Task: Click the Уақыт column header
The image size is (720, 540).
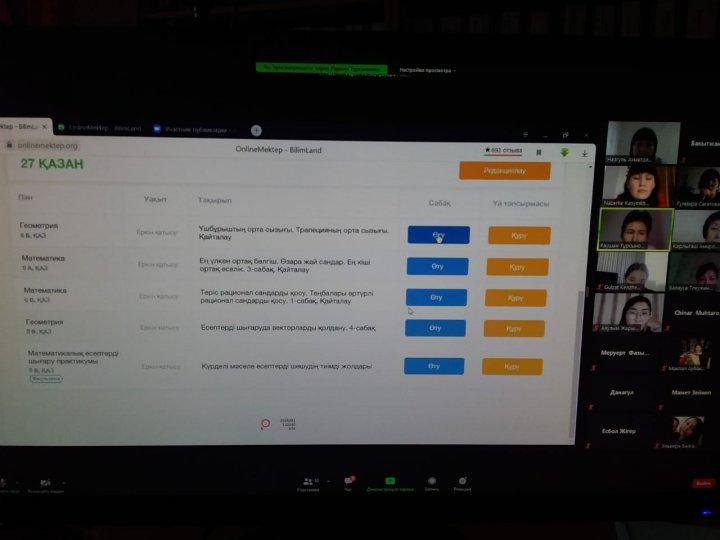Action: click(155, 199)
